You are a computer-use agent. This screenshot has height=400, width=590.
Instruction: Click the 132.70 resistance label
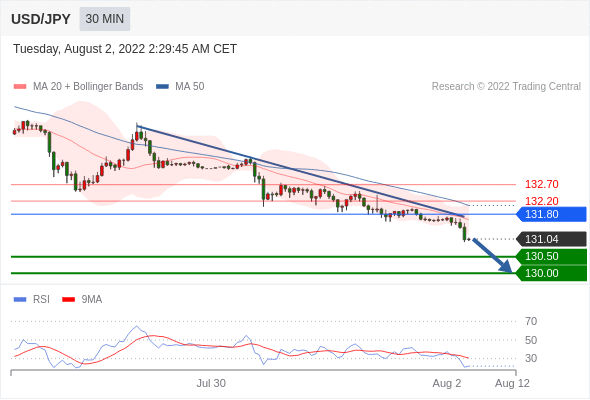(x=541, y=184)
